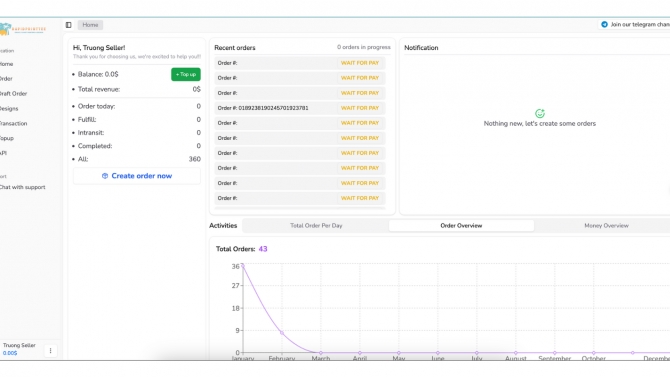This screenshot has width=670, height=377.
Task: Click the Recent orders heading
Action: click(235, 48)
